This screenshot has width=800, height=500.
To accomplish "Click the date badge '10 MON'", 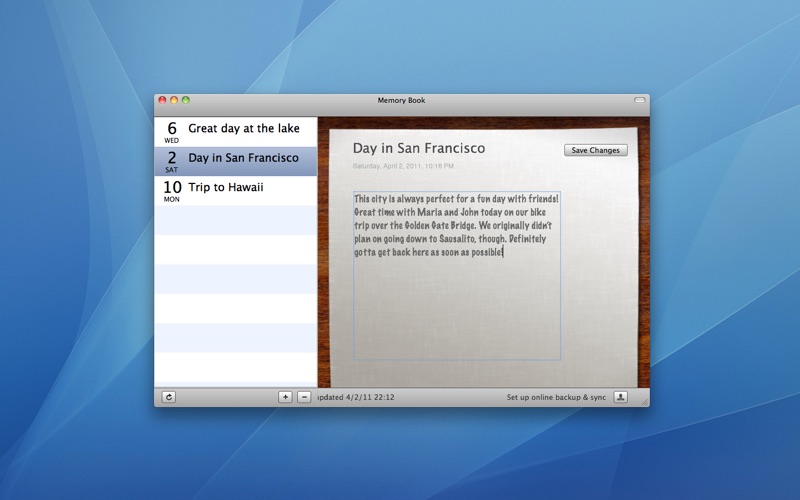I will [x=171, y=191].
